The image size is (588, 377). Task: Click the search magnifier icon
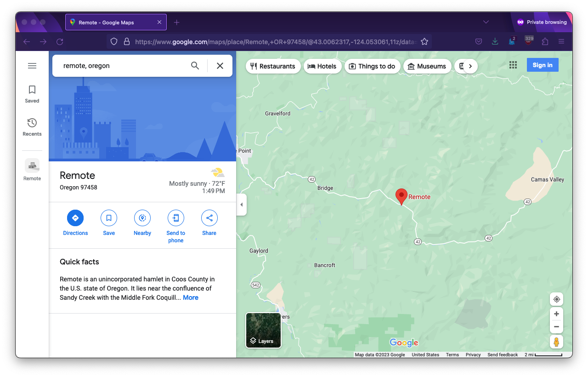pyautogui.click(x=195, y=66)
